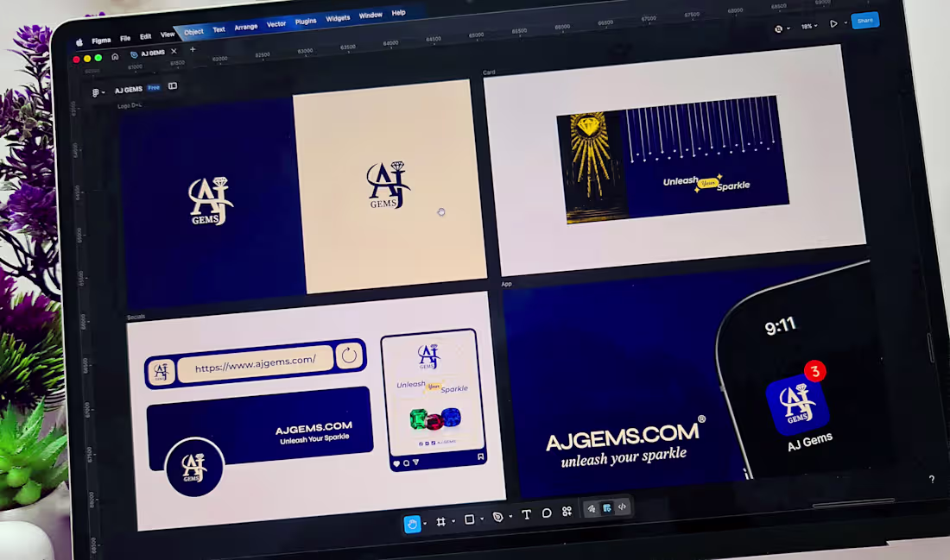Click the blue Share button
The image size is (950, 560).
coord(864,21)
